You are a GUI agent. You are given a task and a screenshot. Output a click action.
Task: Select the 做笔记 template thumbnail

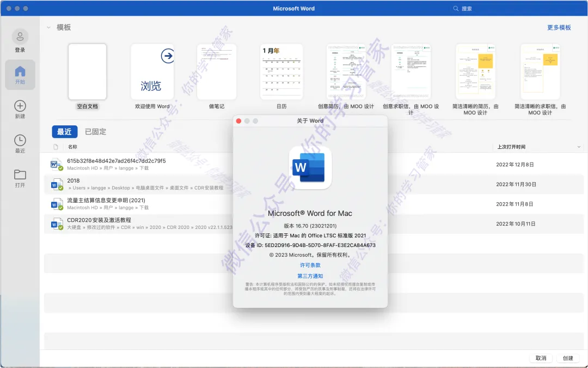pos(217,72)
